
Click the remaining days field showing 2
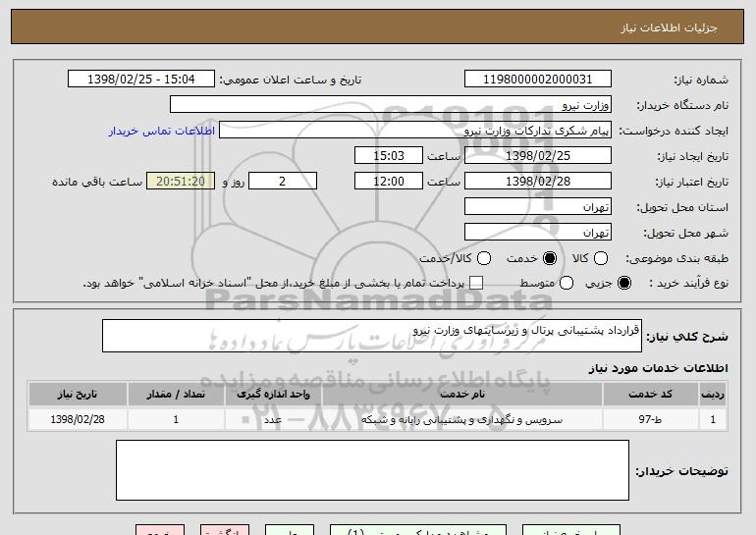pyautogui.click(x=283, y=182)
